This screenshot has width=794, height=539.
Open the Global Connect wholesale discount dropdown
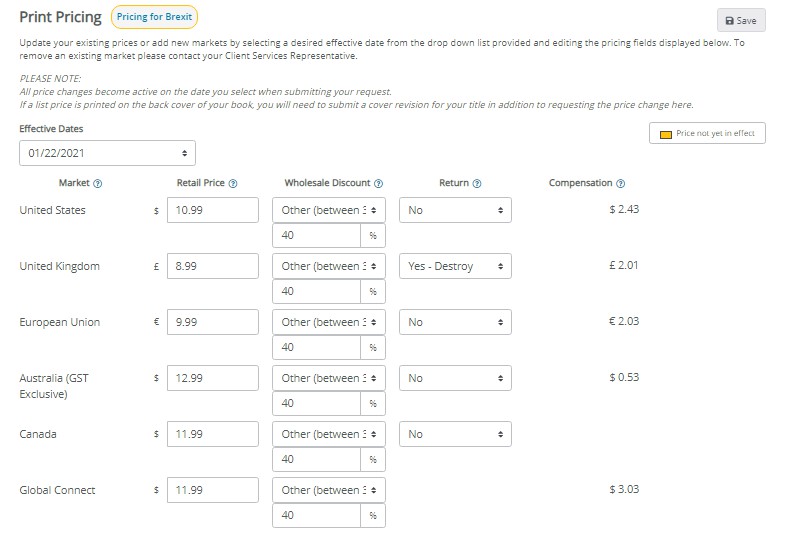(x=329, y=491)
